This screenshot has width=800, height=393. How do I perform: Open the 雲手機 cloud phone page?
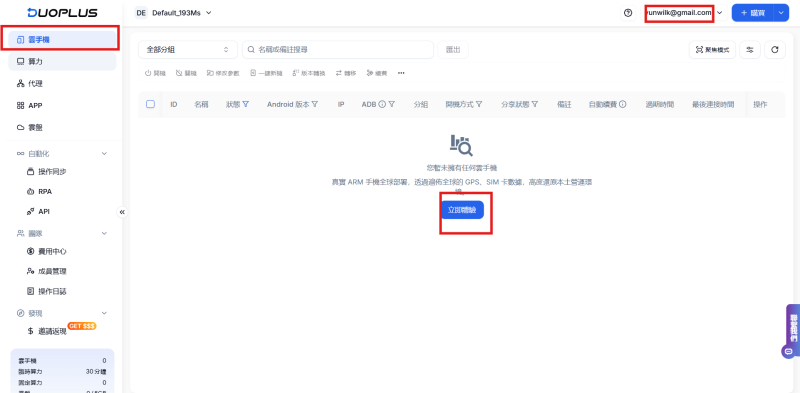coord(62,39)
